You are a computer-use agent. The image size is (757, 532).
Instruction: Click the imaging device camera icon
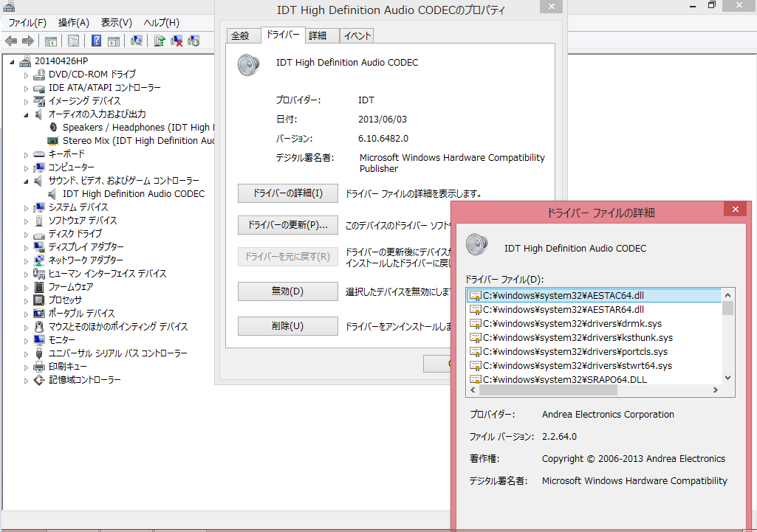39,101
